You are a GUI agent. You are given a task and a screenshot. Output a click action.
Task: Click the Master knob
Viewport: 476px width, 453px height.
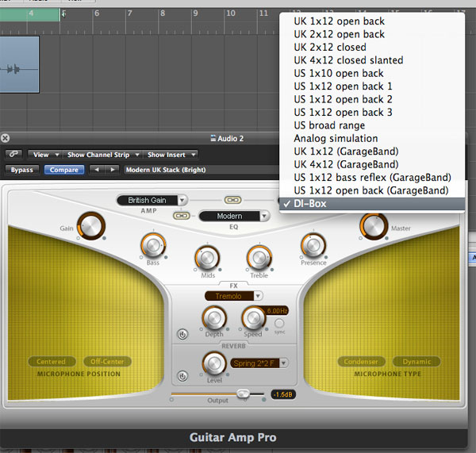point(374,226)
